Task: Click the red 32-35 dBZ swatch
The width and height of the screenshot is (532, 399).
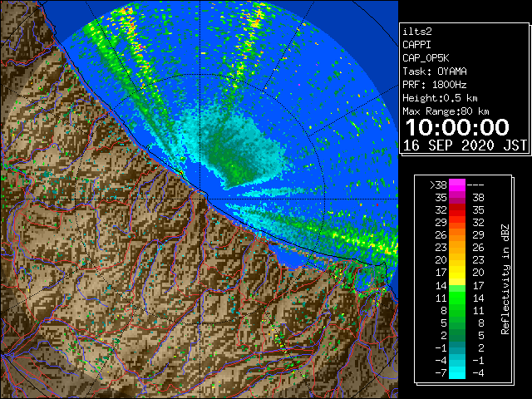Action: pos(457,210)
